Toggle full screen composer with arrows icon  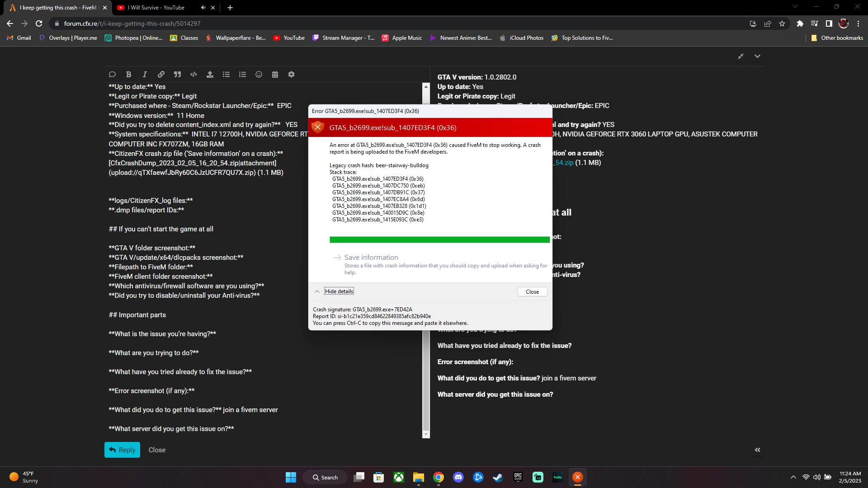click(741, 56)
